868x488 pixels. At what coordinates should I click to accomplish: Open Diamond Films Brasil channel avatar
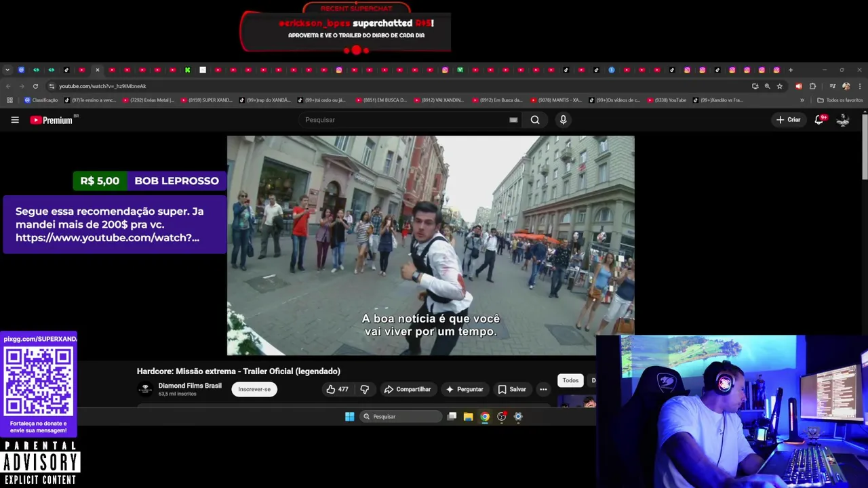pos(144,389)
